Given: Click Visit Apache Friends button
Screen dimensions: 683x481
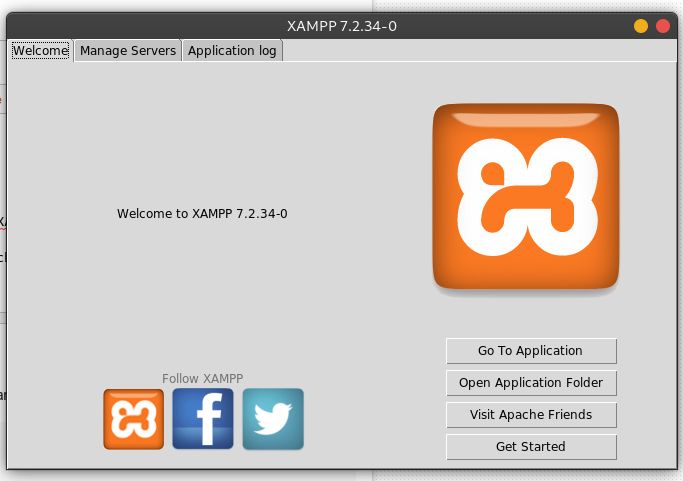Looking at the screenshot, I should [531, 414].
